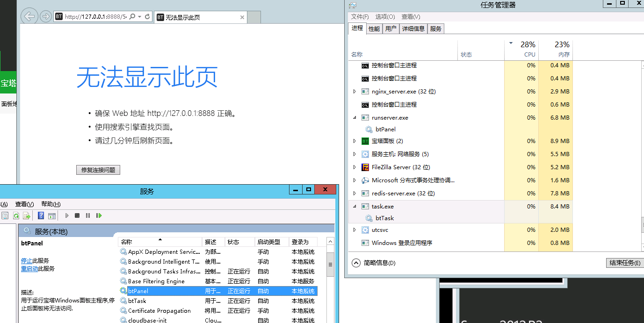
Task: Click the Microsoft 分布式事务处理 process icon
Action: (x=365, y=180)
